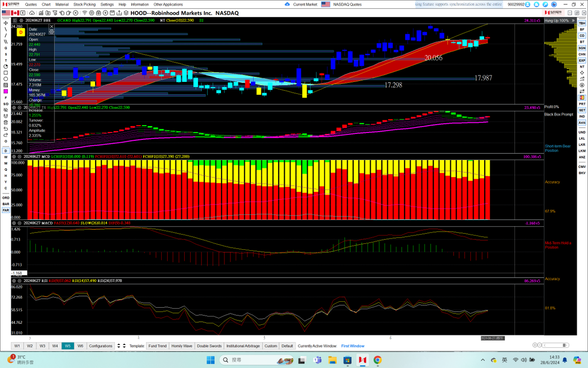Open the RSI panel settings gear
This screenshot has width=588, height=368.
(15, 281)
